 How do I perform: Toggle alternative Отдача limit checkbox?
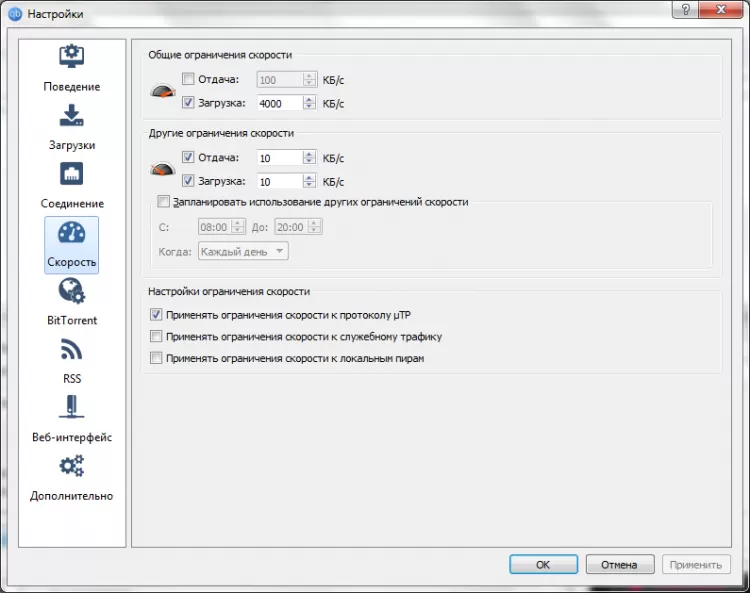(188, 157)
